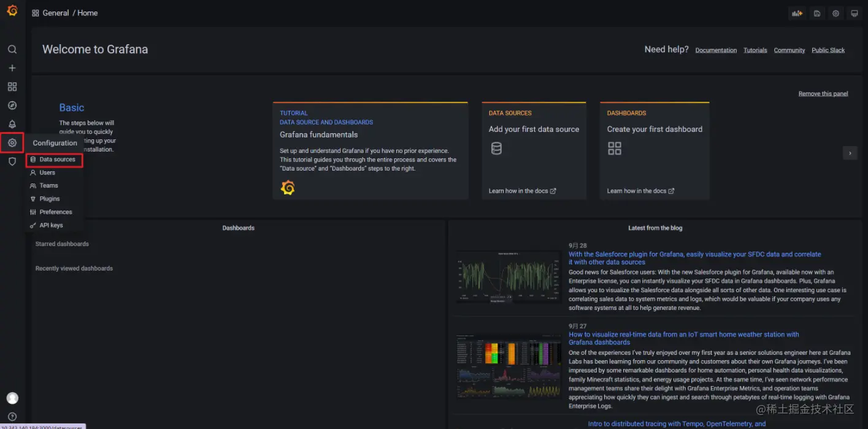Expand next setup cards with right chevron

click(850, 153)
